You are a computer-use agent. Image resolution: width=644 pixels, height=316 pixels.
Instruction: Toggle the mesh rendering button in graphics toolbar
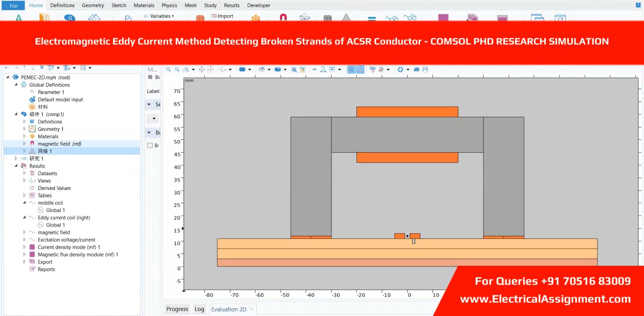360,70
